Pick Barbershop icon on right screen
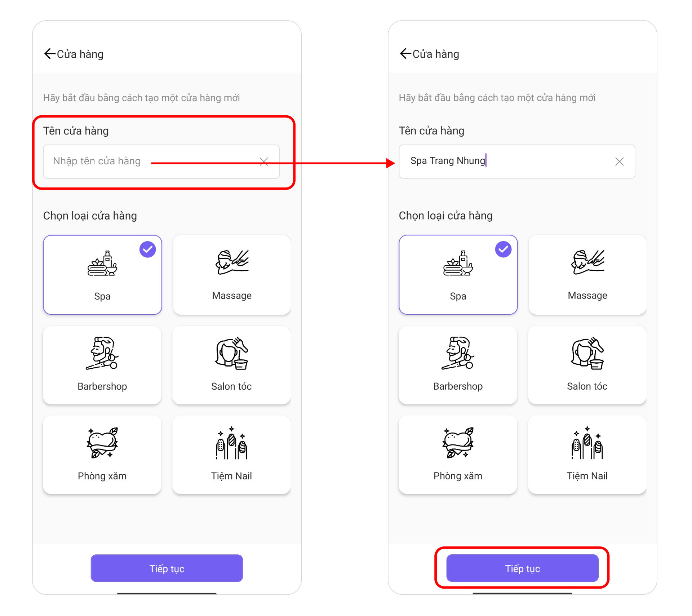This screenshot has height=616, width=692. (x=458, y=353)
